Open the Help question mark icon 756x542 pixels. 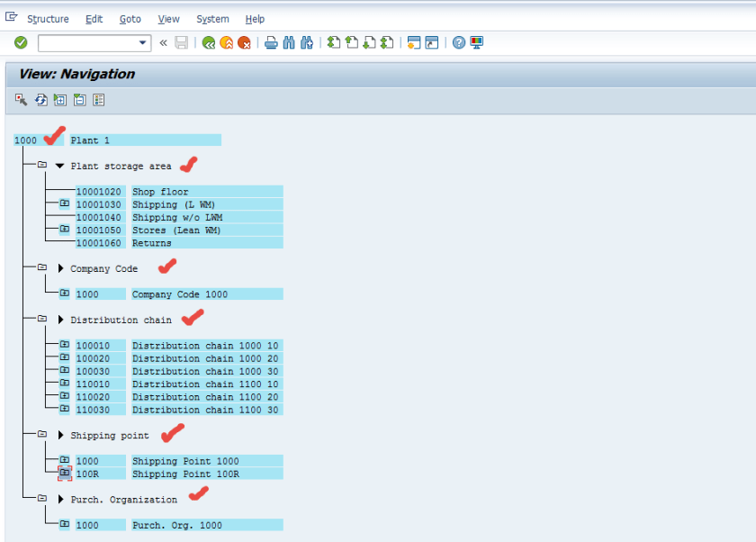[458, 43]
